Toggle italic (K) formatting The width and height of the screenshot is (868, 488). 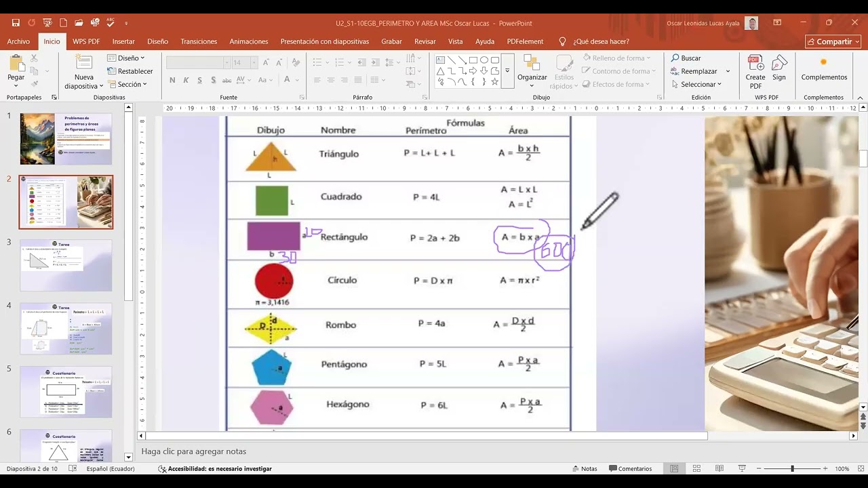186,80
